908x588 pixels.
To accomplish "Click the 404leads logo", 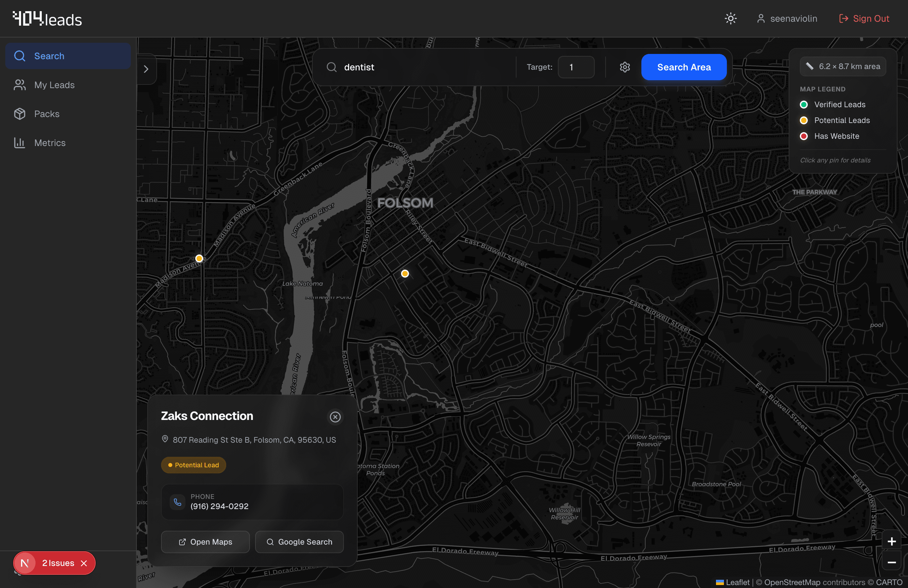I will [47, 18].
